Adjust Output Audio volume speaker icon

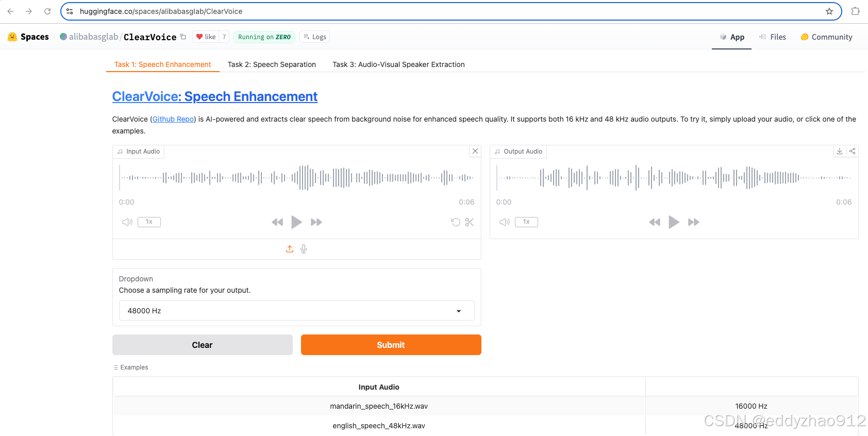[x=505, y=222]
